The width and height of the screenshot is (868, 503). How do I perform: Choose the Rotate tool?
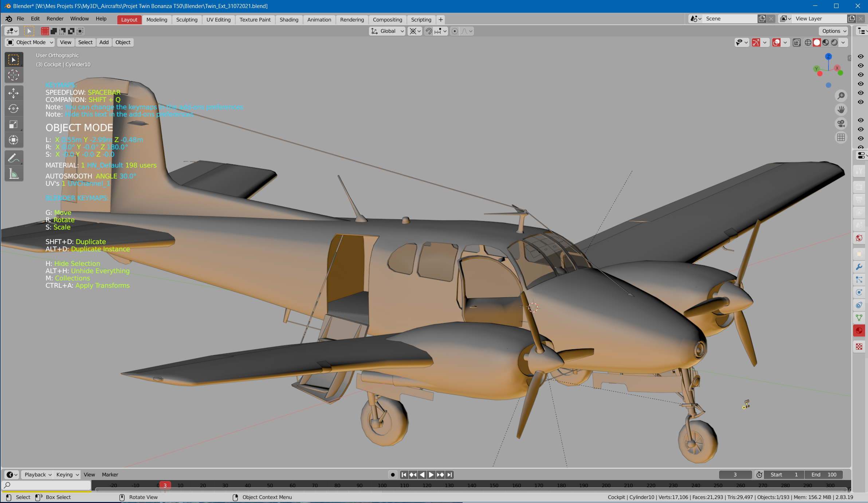pos(13,109)
